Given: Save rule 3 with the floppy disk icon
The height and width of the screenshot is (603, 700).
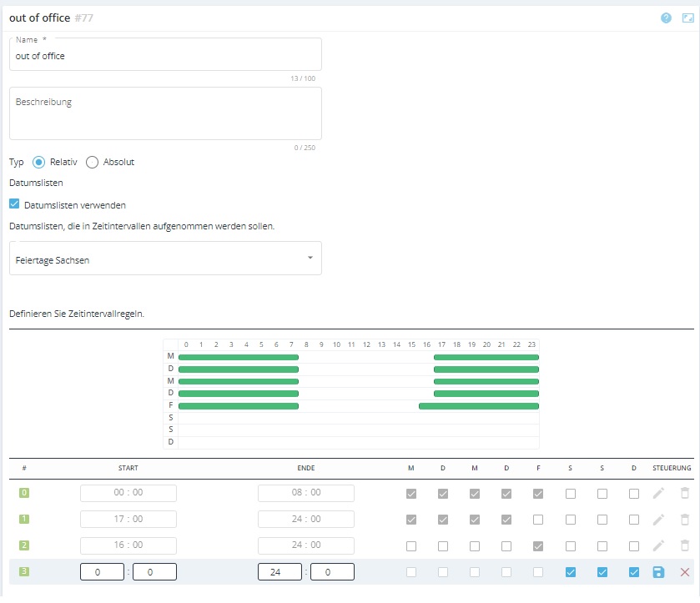Looking at the screenshot, I should click(x=658, y=572).
